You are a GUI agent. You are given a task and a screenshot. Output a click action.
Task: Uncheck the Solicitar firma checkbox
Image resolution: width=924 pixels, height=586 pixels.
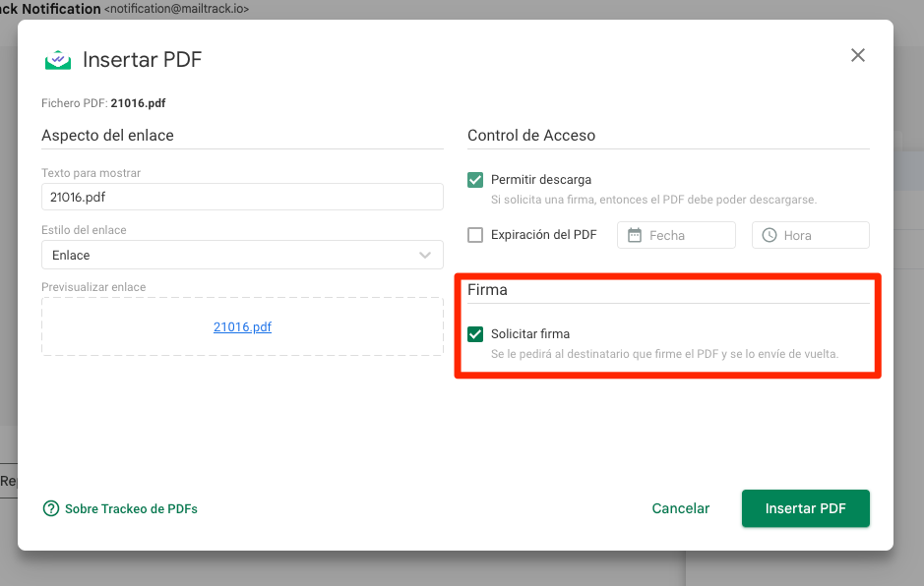click(x=475, y=334)
